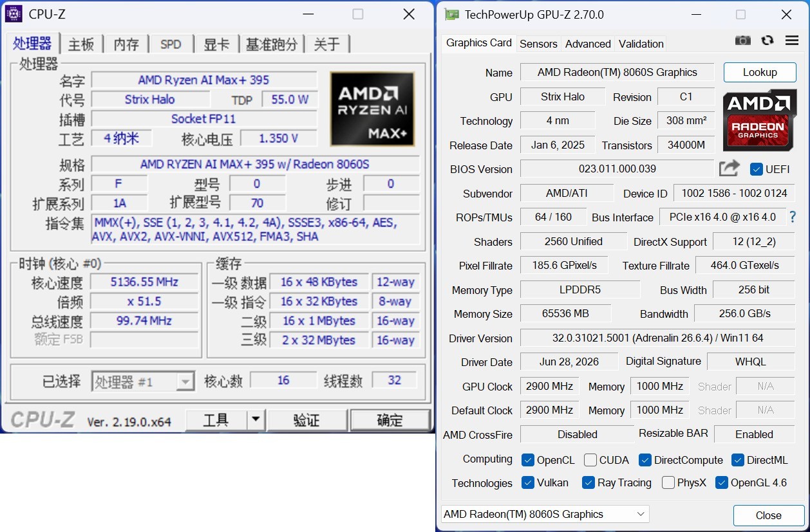Screen dimensions: 810x532
Task: Click the Close button in GPU-Z
Action: (768, 515)
